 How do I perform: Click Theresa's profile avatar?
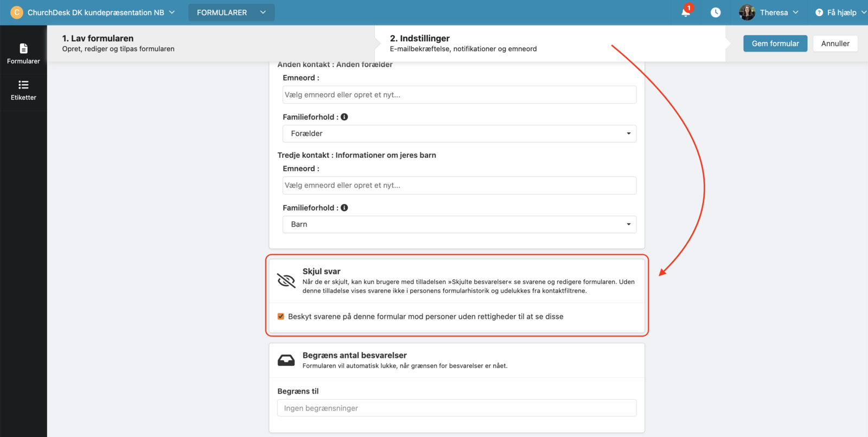[747, 12]
